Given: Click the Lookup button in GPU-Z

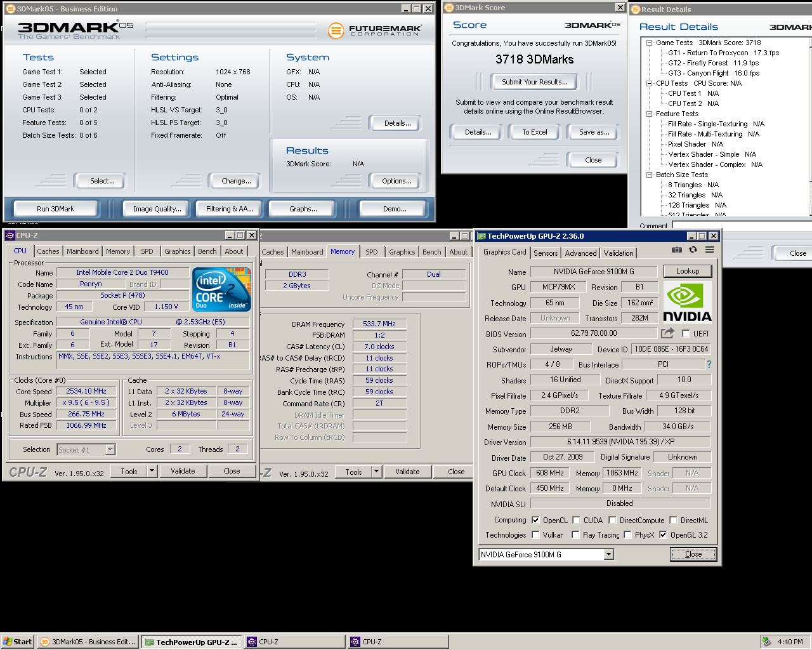Looking at the screenshot, I should (688, 271).
